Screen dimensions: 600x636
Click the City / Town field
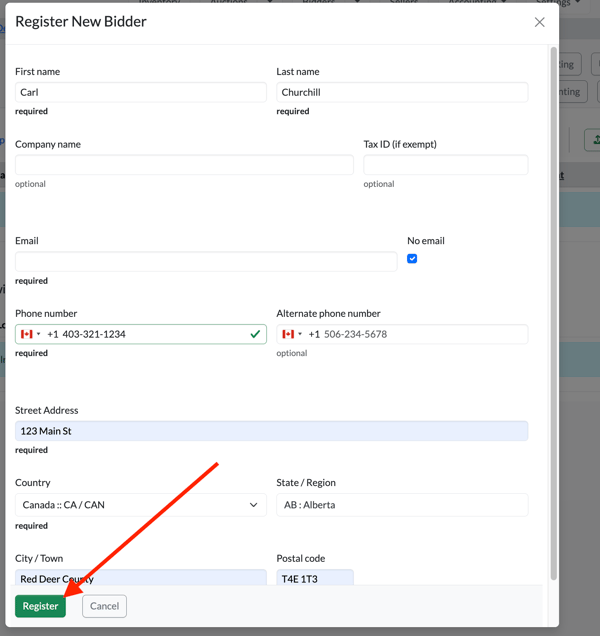141,578
